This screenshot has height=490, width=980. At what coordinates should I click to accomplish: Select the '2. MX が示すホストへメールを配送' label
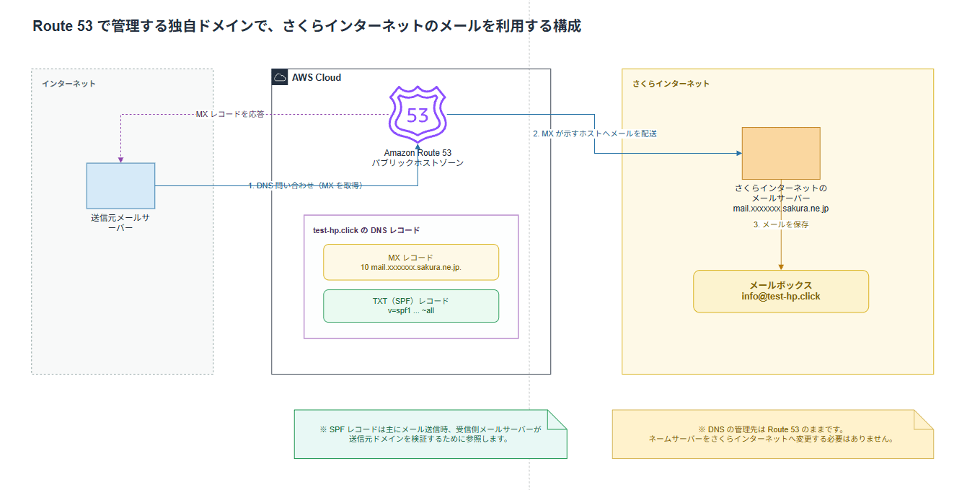(595, 134)
